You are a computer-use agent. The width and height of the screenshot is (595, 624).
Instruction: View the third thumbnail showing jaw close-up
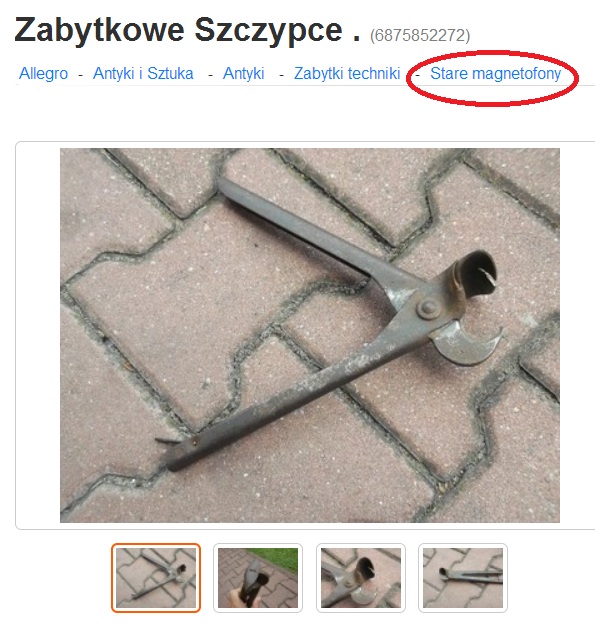point(361,577)
